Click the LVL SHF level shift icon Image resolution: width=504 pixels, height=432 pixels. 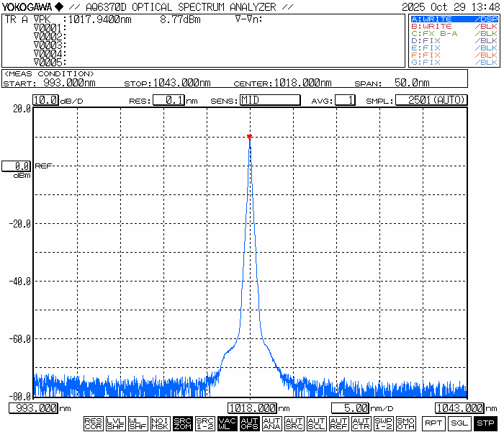tap(116, 423)
